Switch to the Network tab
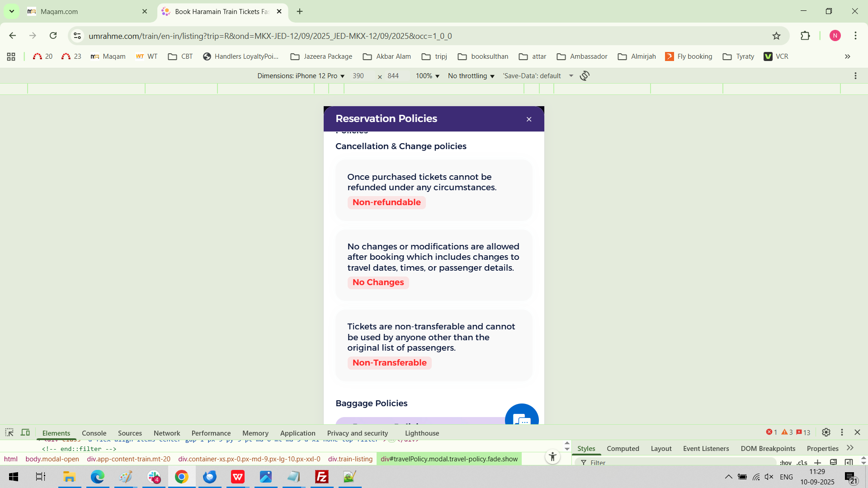Image resolution: width=868 pixels, height=488 pixels. pyautogui.click(x=166, y=433)
